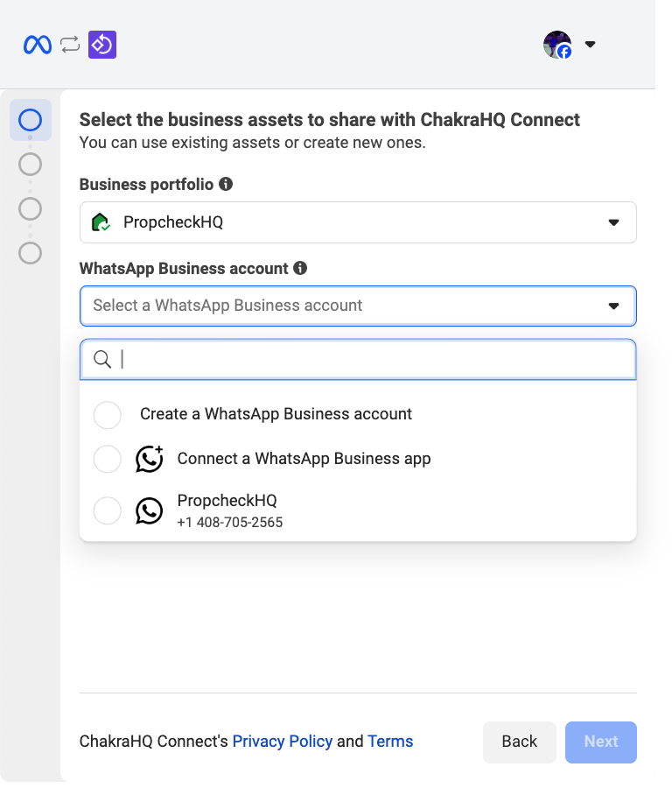Select the Connect a WhatsApp Business app radio
672x795 pixels.
tap(108, 459)
